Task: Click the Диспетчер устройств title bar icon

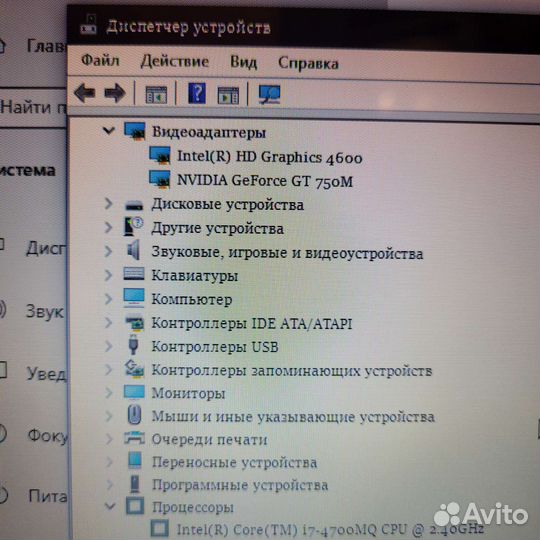Action: 89,24
